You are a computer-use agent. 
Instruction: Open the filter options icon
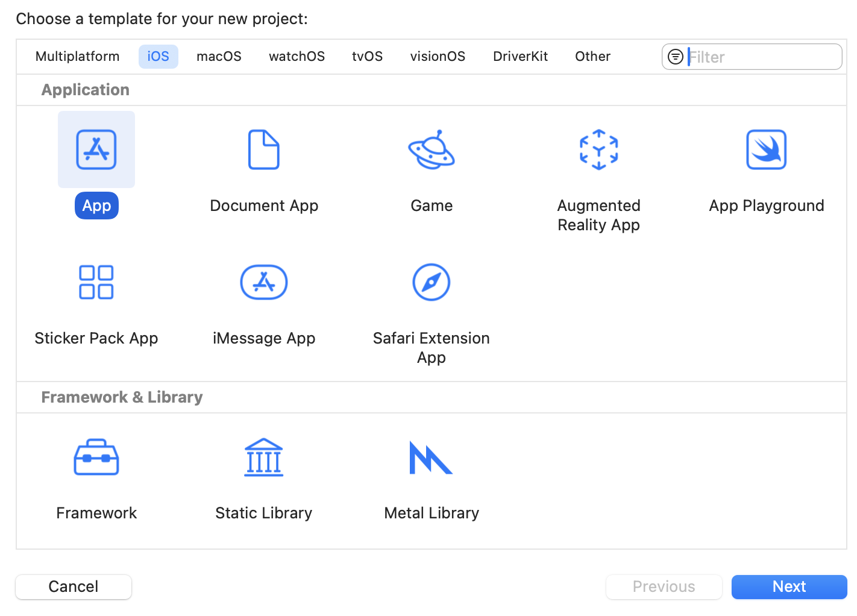[x=676, y=57]
